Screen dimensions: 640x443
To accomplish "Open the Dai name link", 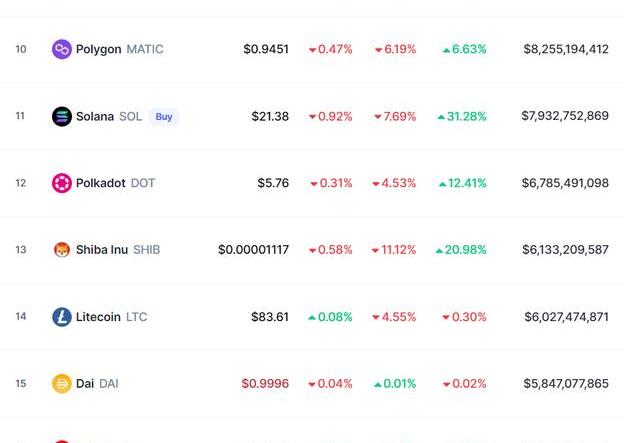I will click(x=85, y=384).
